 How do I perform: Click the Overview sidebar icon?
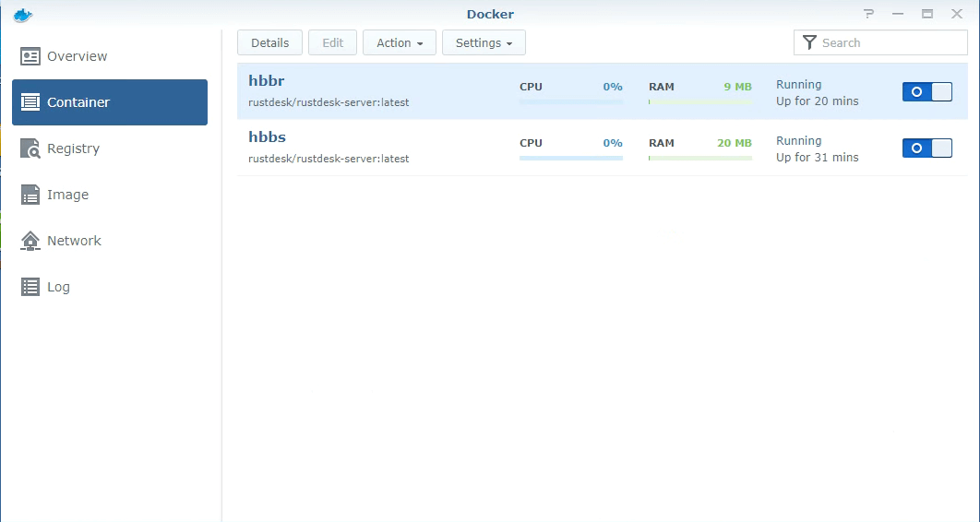30,56
